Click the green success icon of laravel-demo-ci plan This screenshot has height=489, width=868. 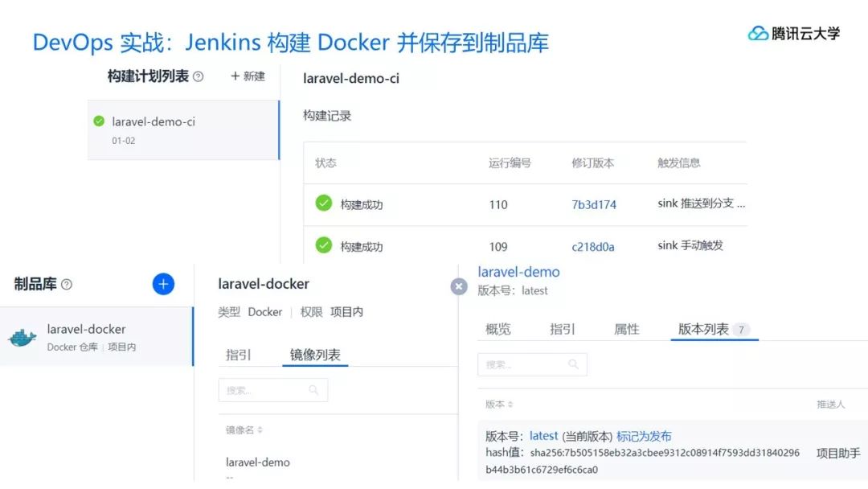point(99,121)
